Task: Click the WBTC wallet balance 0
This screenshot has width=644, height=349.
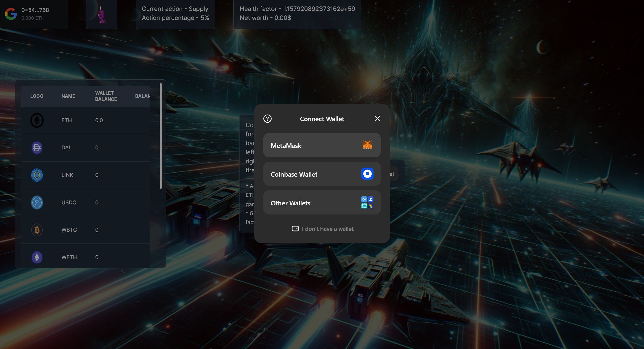Action: click(x=97, y=230)
